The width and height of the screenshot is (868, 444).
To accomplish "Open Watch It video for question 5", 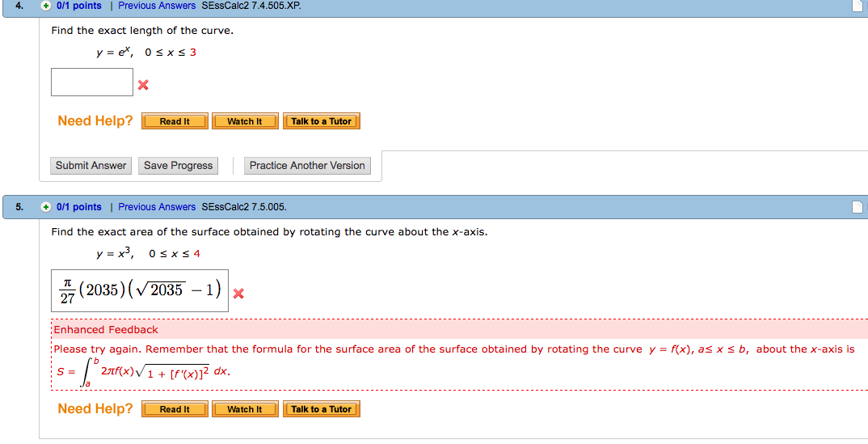I will 245,409.
